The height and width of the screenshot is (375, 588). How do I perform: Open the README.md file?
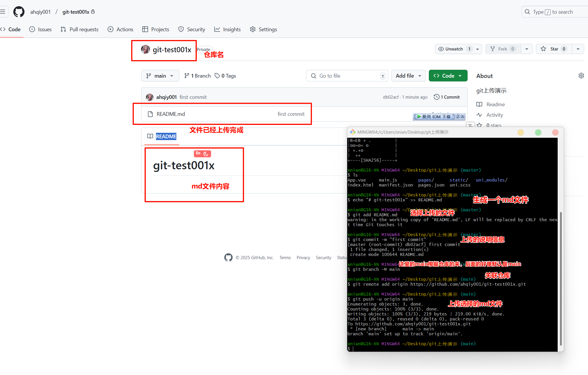point(171,114)
